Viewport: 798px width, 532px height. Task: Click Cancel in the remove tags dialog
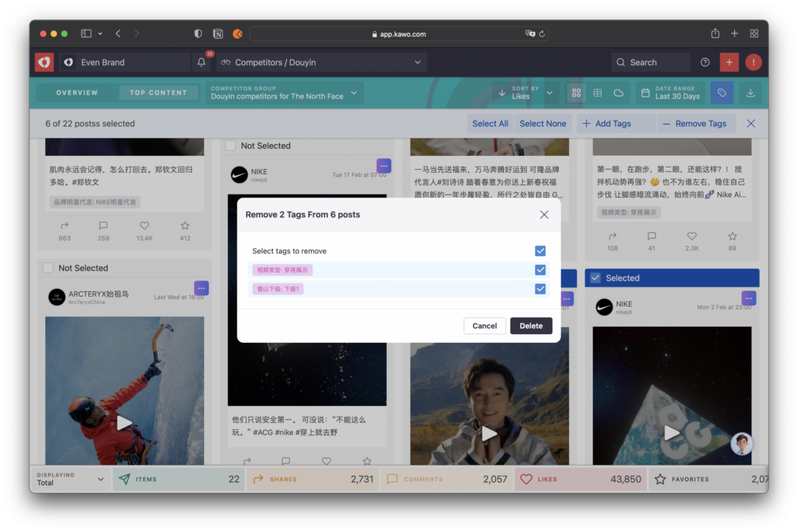click(x=484, y=326)
